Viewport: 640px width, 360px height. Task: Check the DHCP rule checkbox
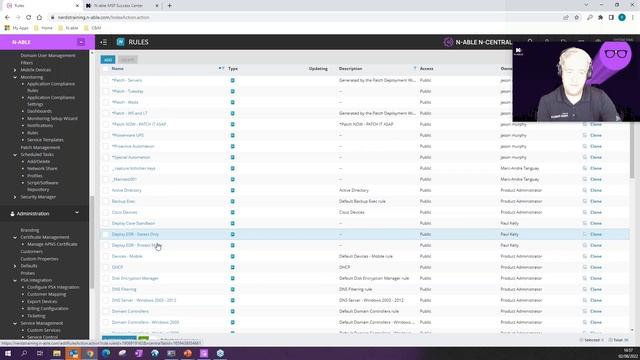[106, 267]
